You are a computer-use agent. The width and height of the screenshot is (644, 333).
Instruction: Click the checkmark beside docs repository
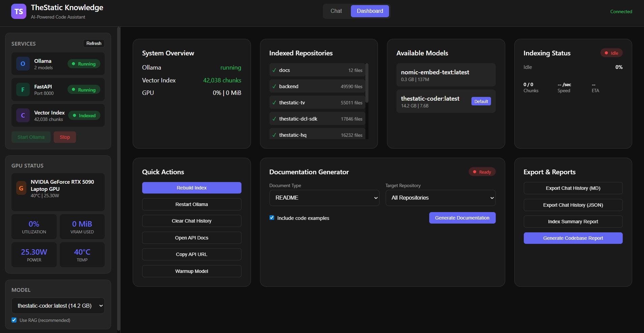(x=274, y=70)
